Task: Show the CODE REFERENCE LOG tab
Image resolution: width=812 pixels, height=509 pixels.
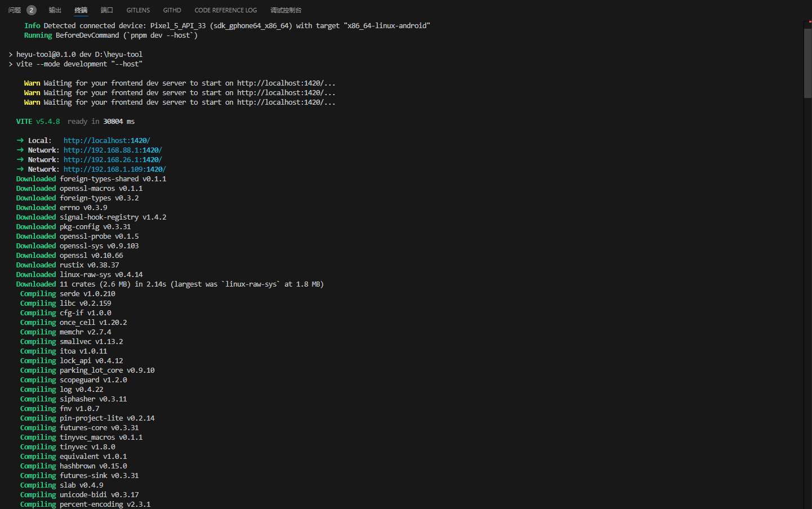Action: click(x=226, y=10)
